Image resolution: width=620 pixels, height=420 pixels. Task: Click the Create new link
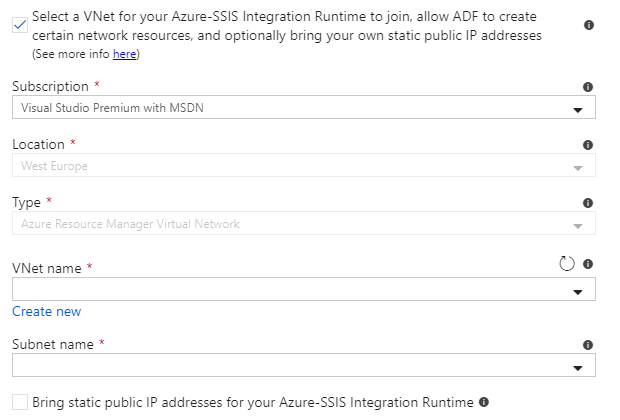click(46, 311)
